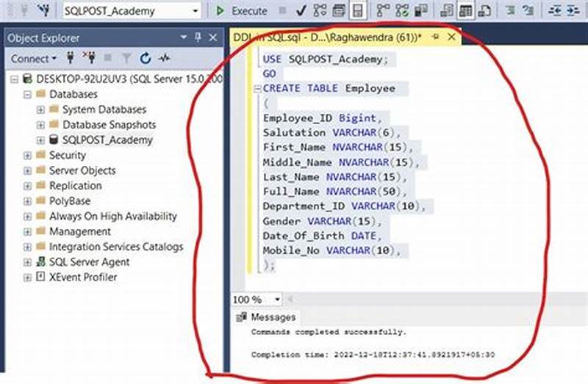Switch to Results to Text

click(446, 11)
